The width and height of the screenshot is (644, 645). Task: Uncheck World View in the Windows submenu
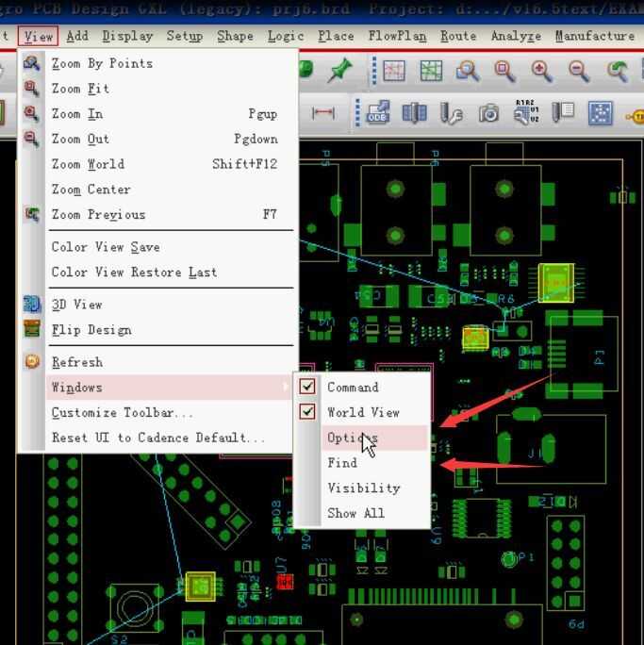(x=307, y=411)
